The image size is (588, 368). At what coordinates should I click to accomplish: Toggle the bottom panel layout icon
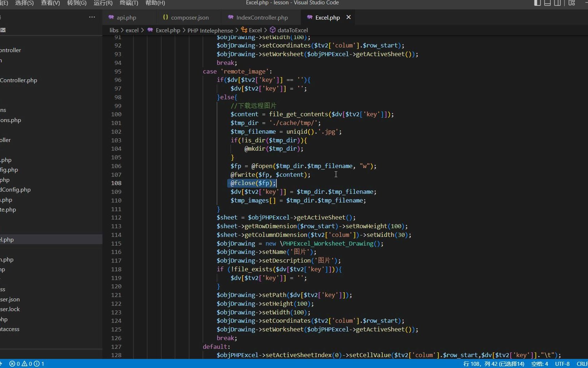coord(547,3)
